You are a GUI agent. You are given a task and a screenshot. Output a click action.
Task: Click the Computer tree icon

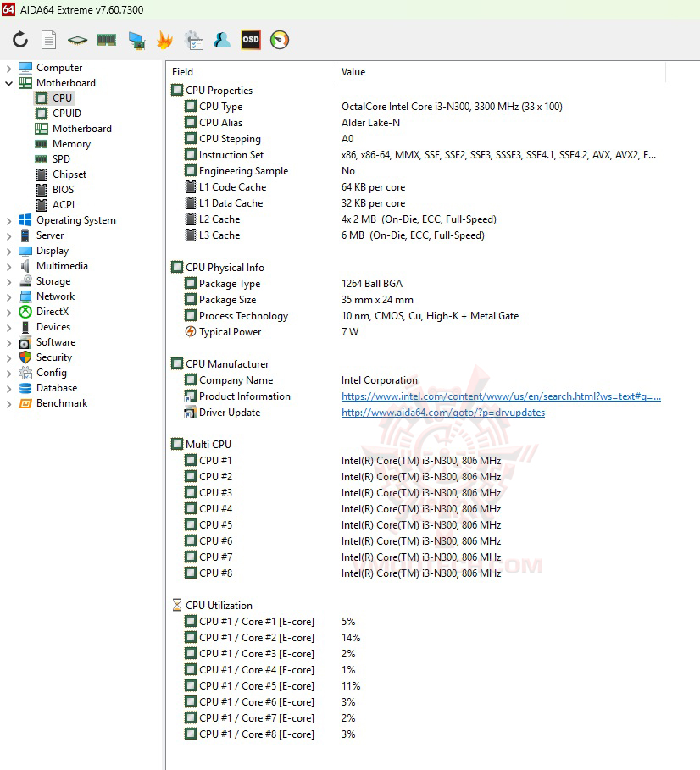coord(25,67)
